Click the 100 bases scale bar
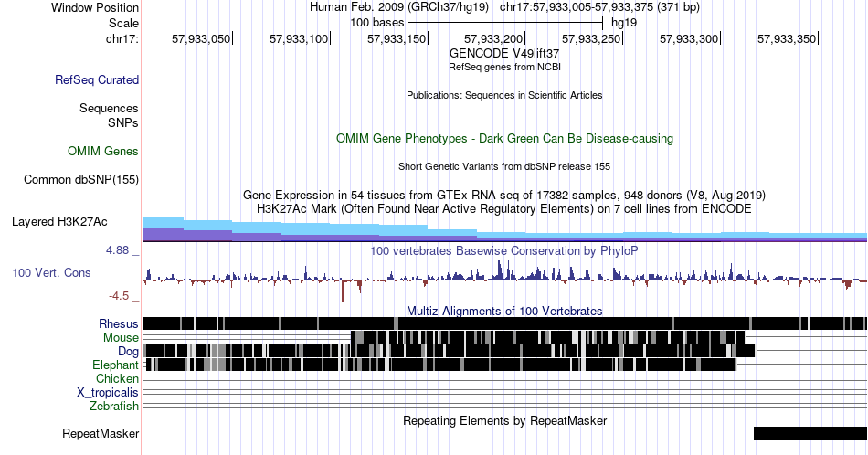Screen dimensions: 868x455 tap(505, 23)
